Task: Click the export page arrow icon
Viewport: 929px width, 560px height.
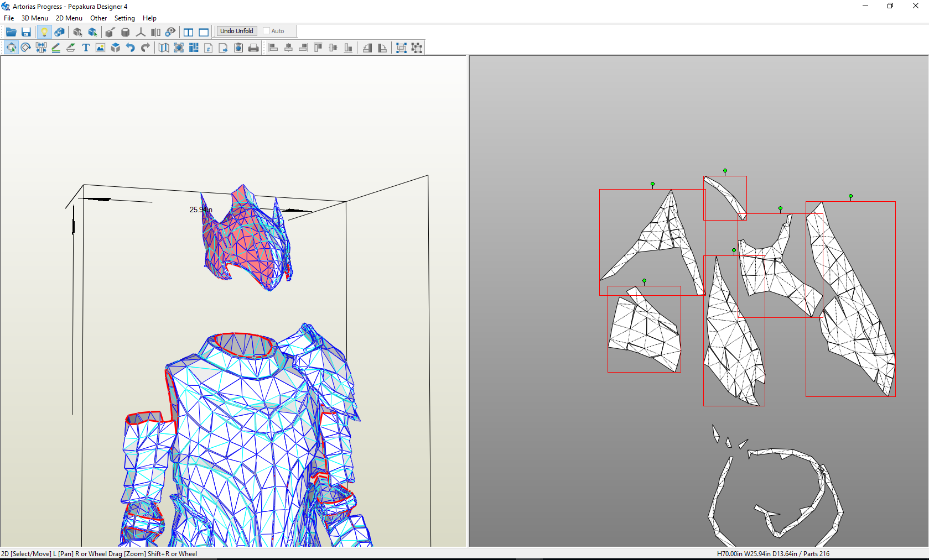Action: click(224, 48)
